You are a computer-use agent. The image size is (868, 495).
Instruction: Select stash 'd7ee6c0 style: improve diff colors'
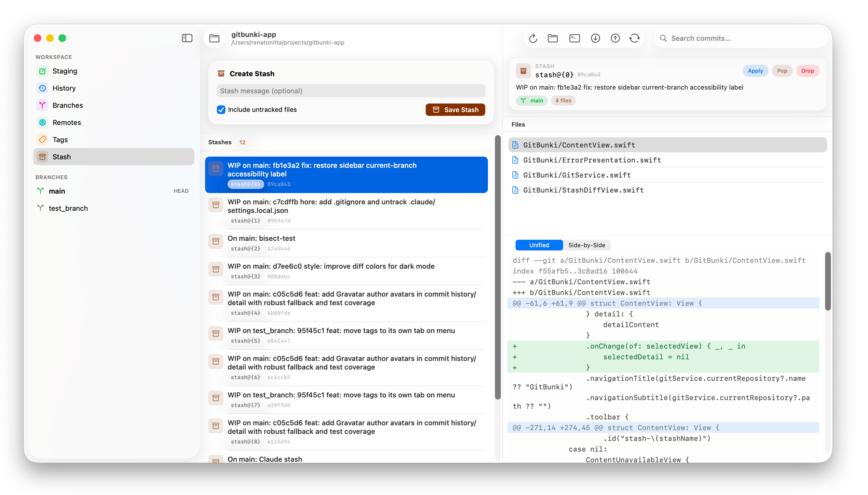point(346,271)
